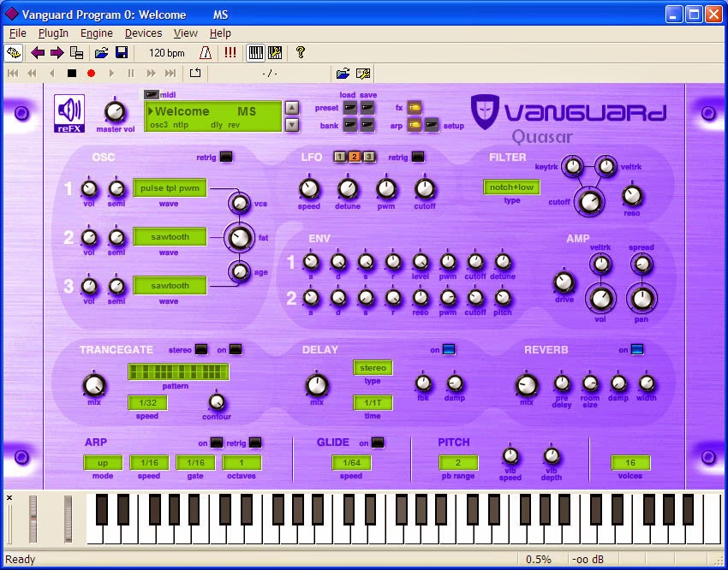Open the arp setup button
This screenshot has width=728, height=570.
pyautogui.click(x=432, y=125)
